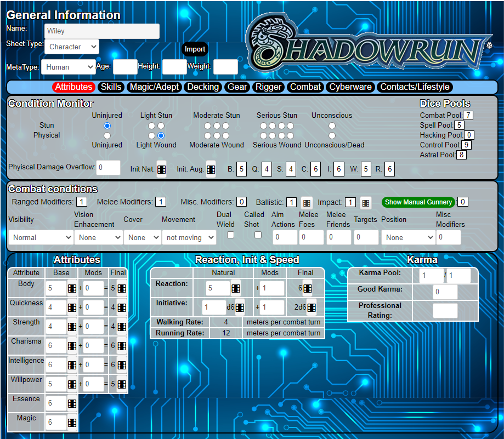Switch to the Magic/Adept tab
504x439 pixels.
(154, 87)
